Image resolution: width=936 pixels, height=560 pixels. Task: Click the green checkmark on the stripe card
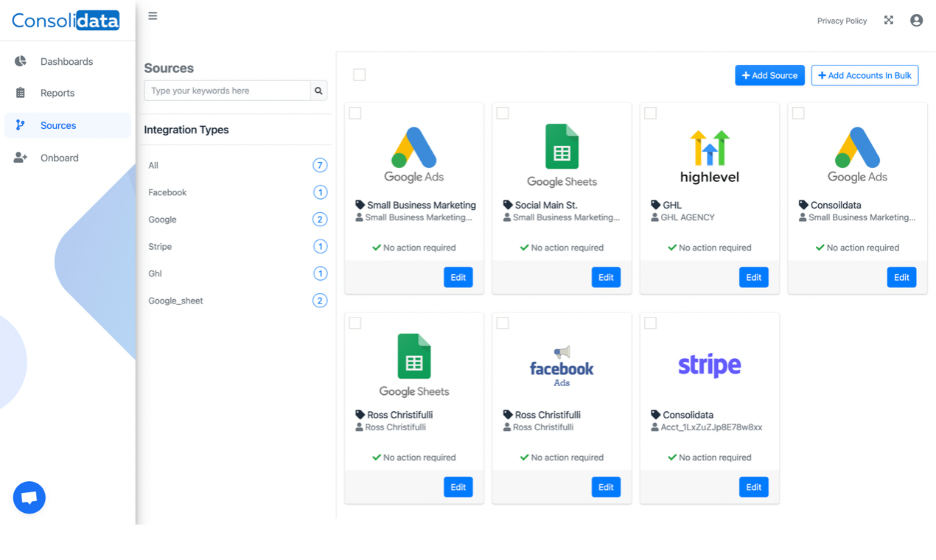(672, 458)
